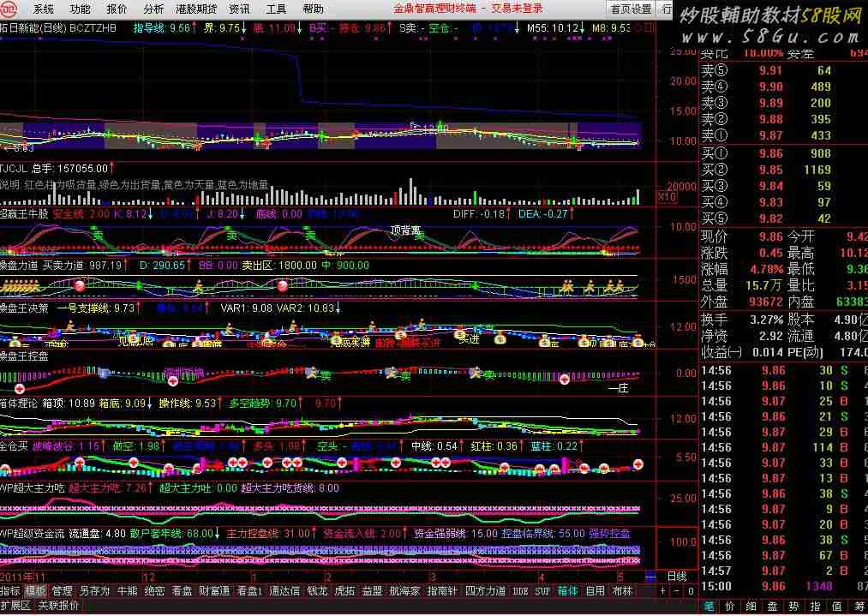Image resolution: width=868 pixels, height=616 pixels.
Task: Click the 箱体理论 indicator title
Action: click(x=19, y=404)
